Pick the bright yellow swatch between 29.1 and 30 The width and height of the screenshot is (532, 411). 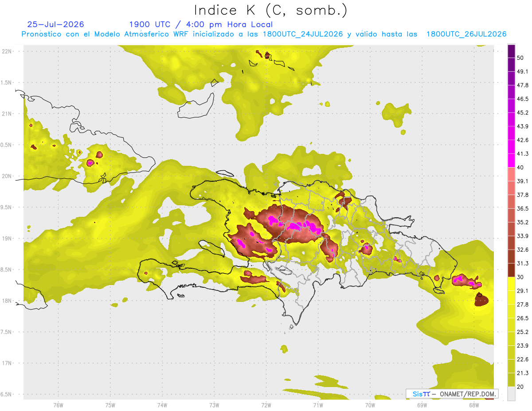(x=511, y=284)
